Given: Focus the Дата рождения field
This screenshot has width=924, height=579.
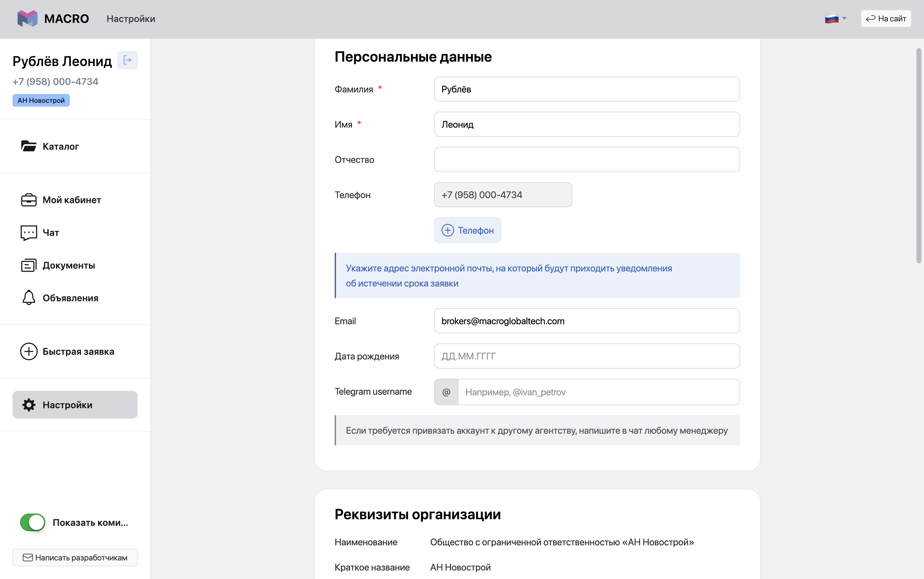Looking at the screenshot, I should coord(587,356).
